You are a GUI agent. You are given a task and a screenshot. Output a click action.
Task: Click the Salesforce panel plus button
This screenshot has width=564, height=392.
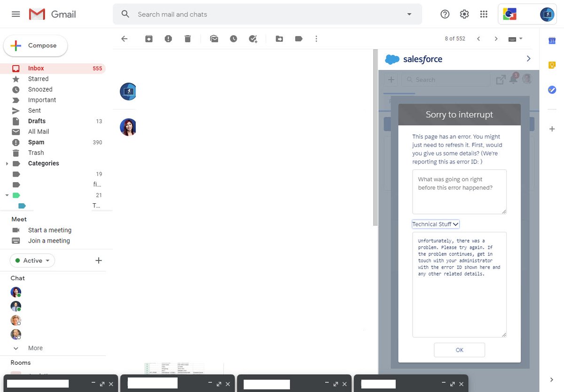[391, 80]
